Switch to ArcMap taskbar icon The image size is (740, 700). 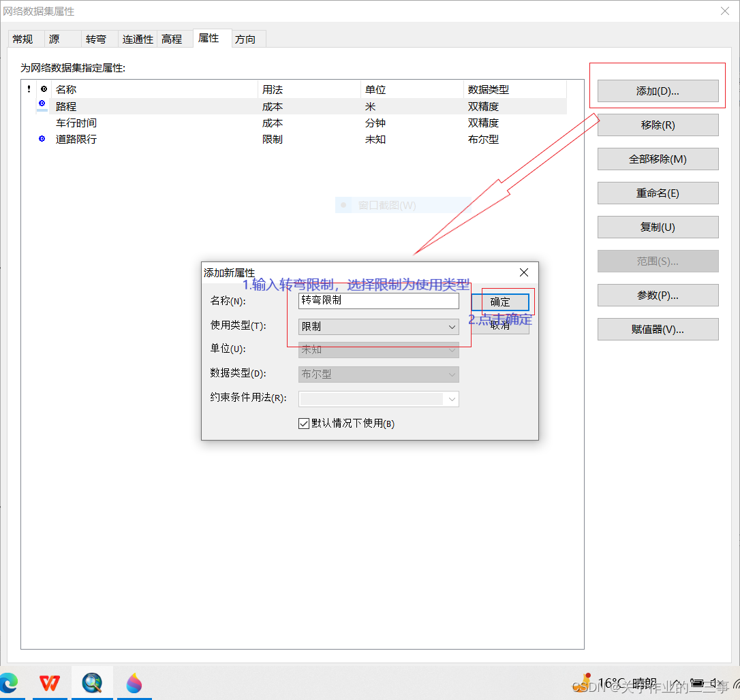pos(92,682)
